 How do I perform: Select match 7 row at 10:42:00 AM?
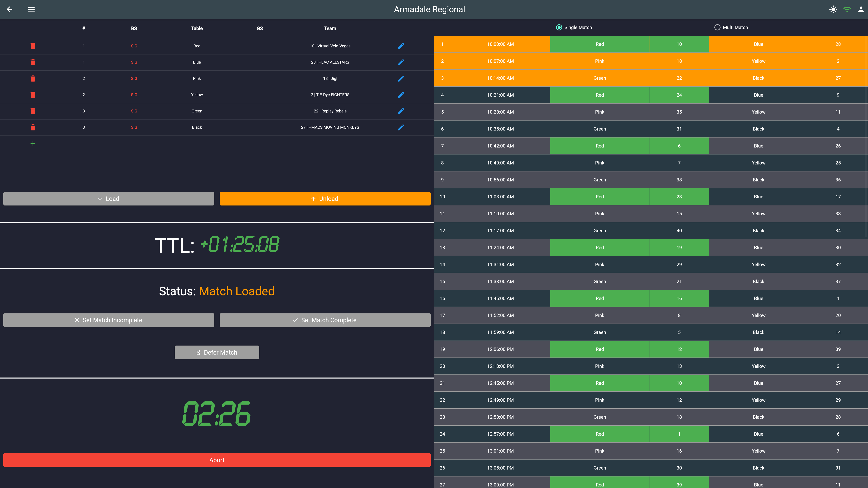[x=500, y=146]
